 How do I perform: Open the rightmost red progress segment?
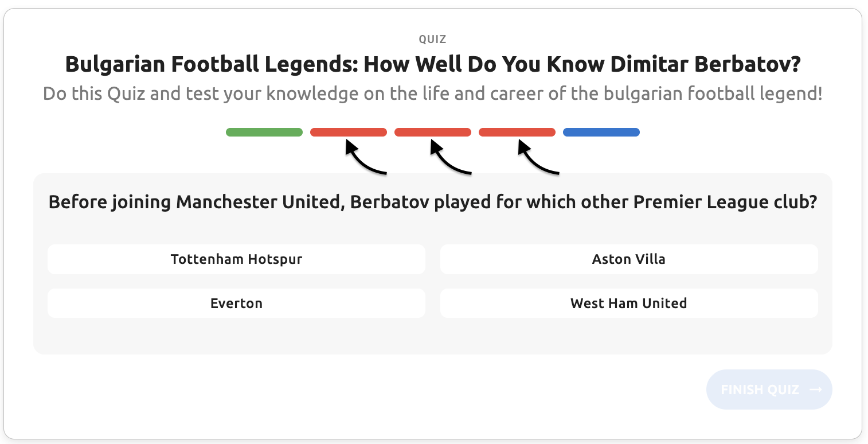pos(517,133)
